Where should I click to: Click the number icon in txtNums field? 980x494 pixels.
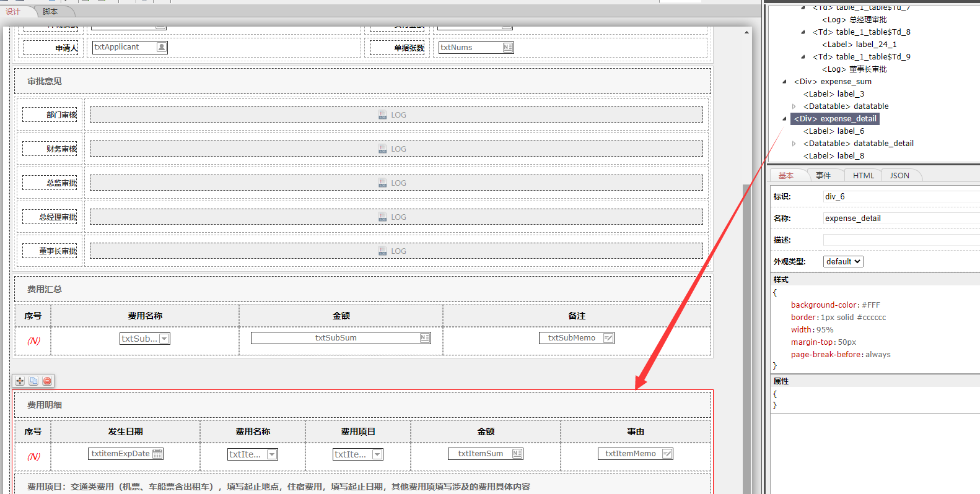click(x=508, y=48)
